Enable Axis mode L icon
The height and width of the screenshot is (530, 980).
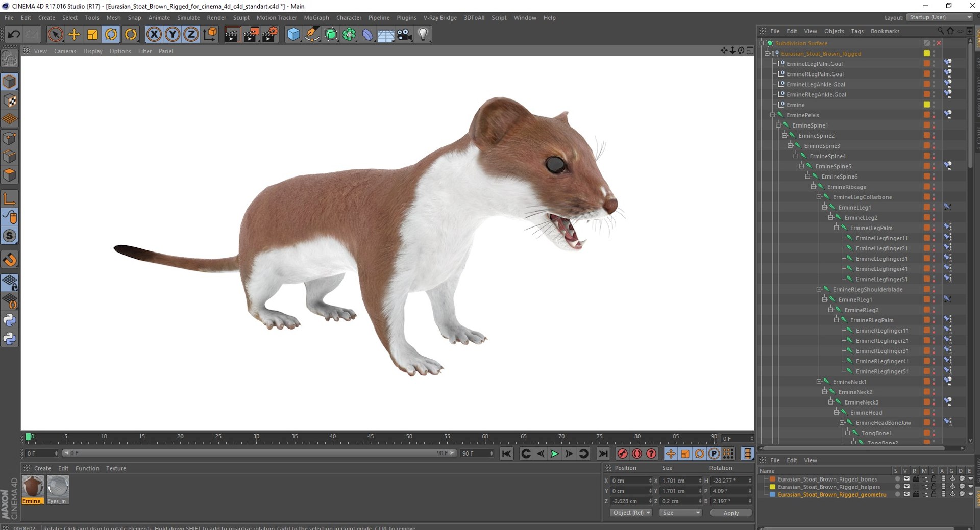tap(10, 198)
